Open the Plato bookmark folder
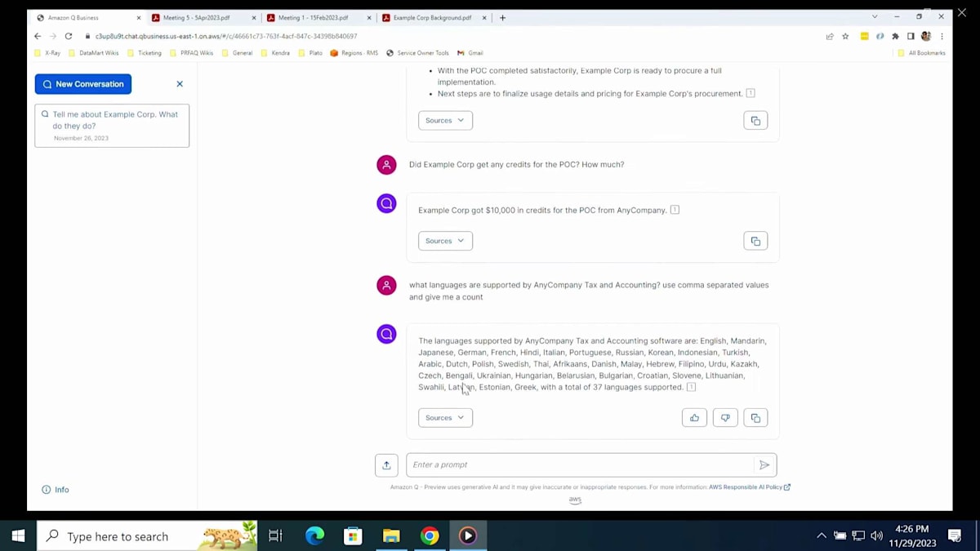Viewport: 980px width, 551px height. (x=310, y=53)
